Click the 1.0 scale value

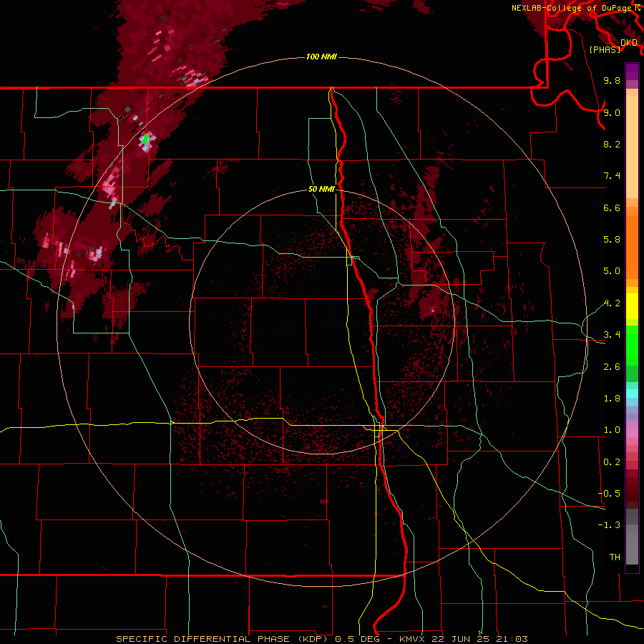point(612,430)
